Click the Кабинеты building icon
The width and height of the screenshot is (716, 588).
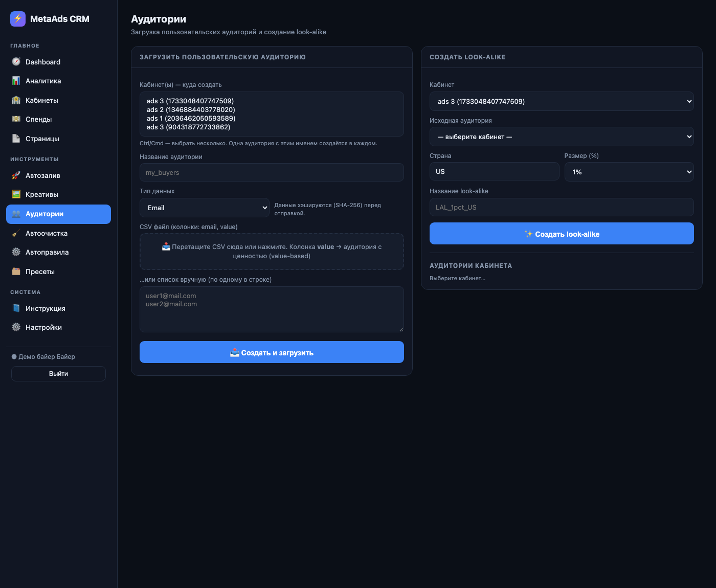[x=16, y=100]
